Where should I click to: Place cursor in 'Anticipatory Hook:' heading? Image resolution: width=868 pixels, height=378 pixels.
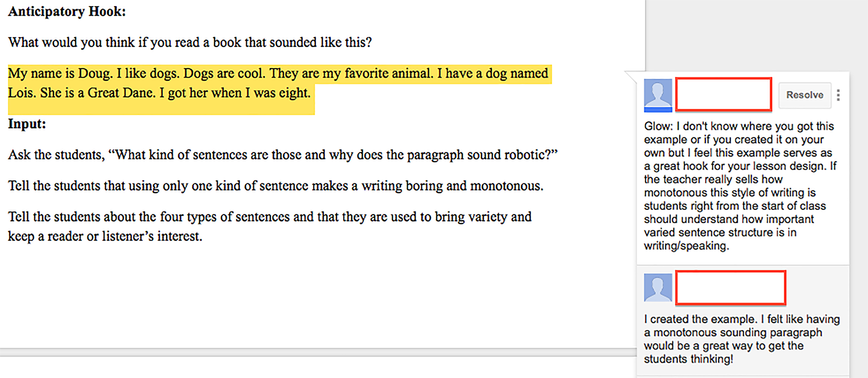(x=67, y=12)
